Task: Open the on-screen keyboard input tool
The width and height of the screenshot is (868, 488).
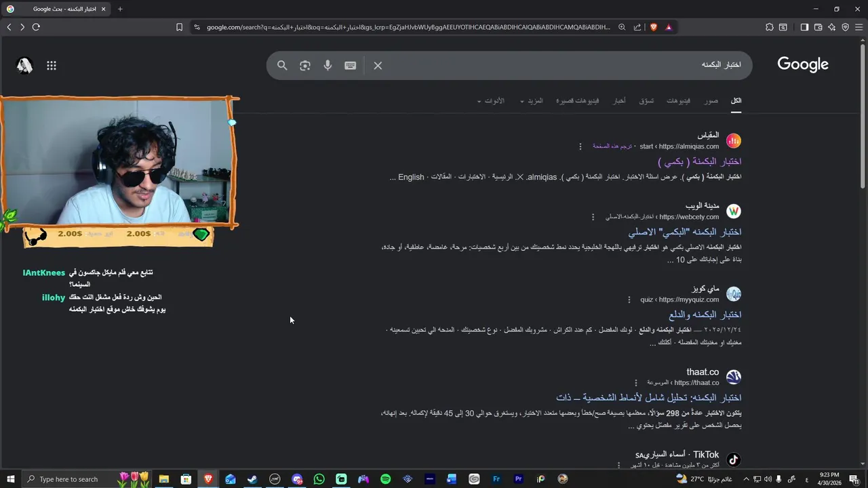Action: pyautogui.click(x=351, y=66)
